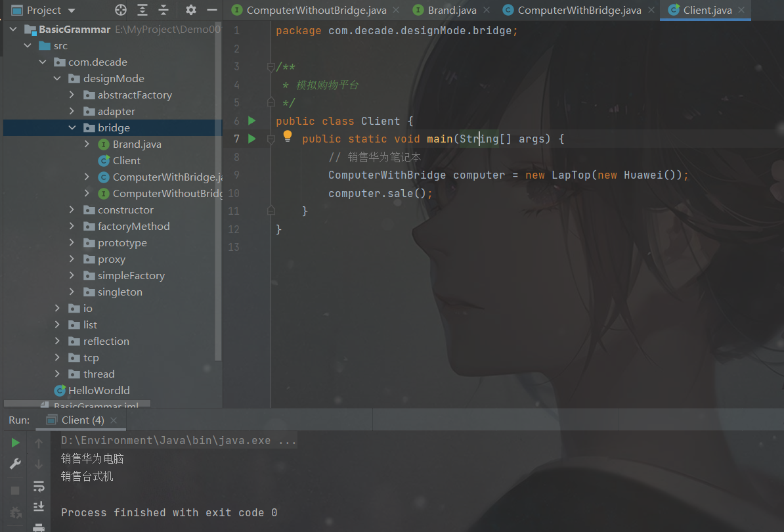The image size is (784, 532).
Task: Select HelloWordld class in tree
Action: [x=99, y=391]
